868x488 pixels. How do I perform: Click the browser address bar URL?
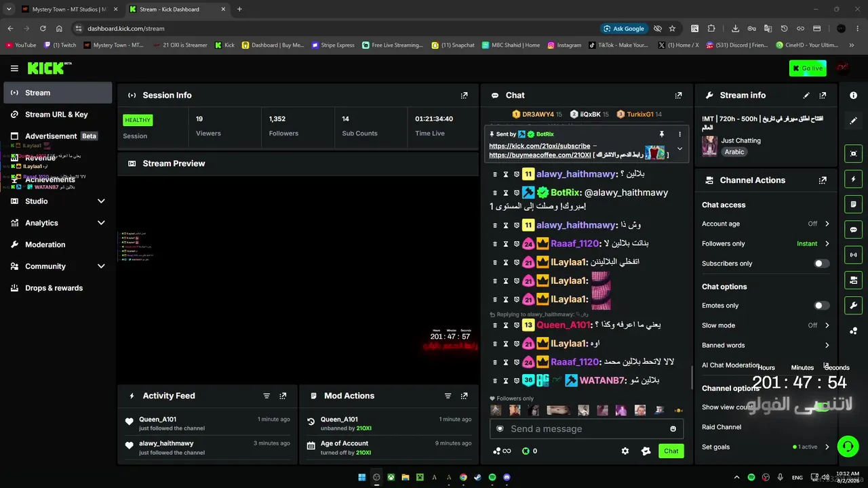pos(126,28)
